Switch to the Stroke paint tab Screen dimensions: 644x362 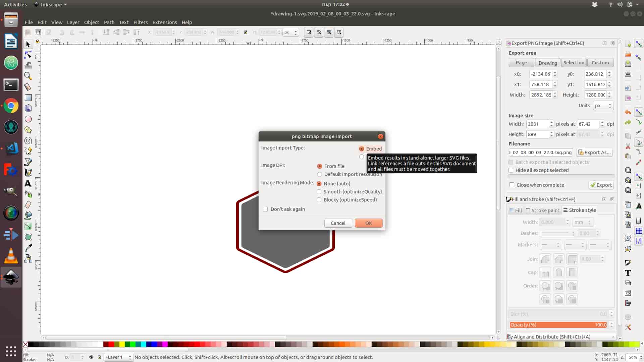542,210
